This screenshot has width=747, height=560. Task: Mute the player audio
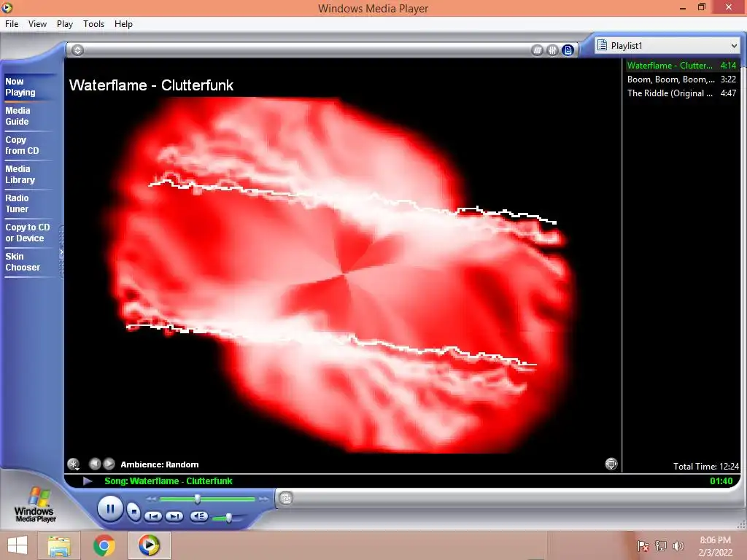198,516
